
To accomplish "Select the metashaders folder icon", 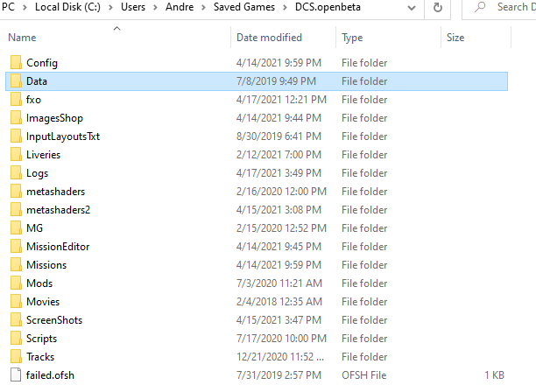I will [x=16, y=192].
